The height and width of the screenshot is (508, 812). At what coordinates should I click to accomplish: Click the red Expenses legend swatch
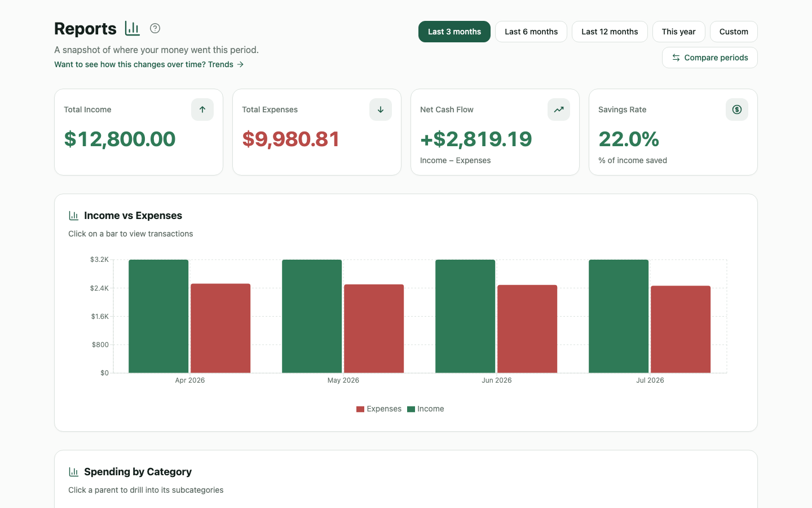(x=360, y=409)
